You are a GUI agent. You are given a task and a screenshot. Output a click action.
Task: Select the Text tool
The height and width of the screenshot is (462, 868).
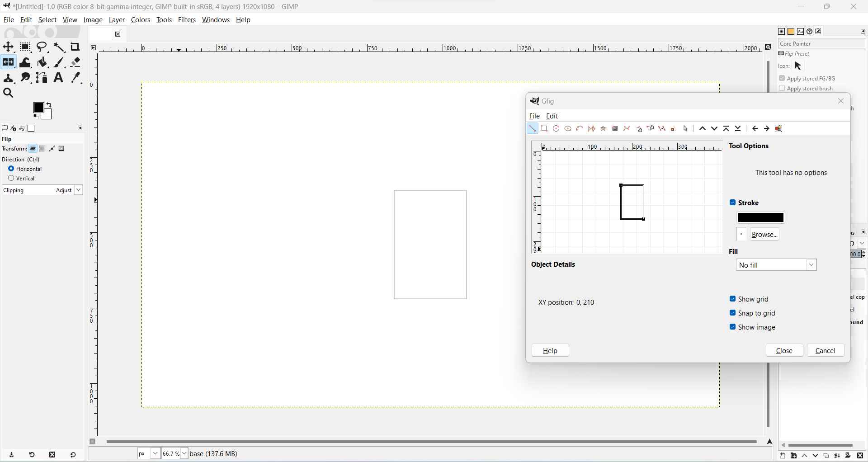pos(59,78)
